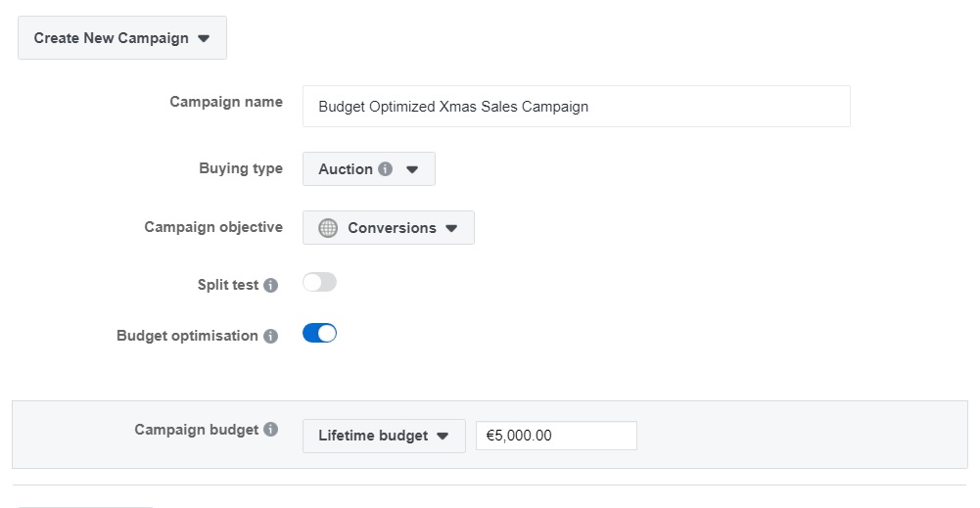Show the Split test info tooltip icon

pos(270,285)
